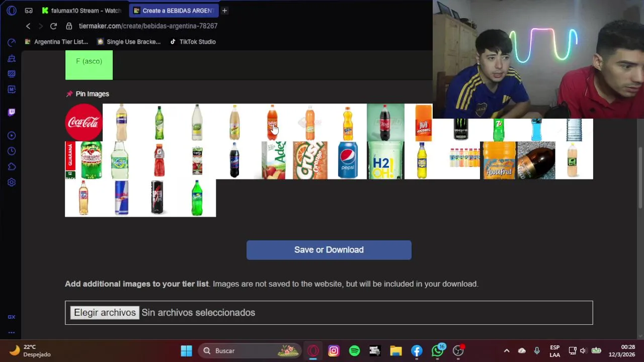Select the Pepsi can image
Viewport: 644px width, 362px height.
coord(348,160)
